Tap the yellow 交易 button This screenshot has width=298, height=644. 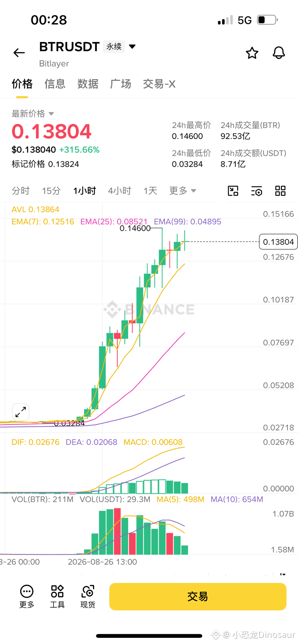coord(198,597)
